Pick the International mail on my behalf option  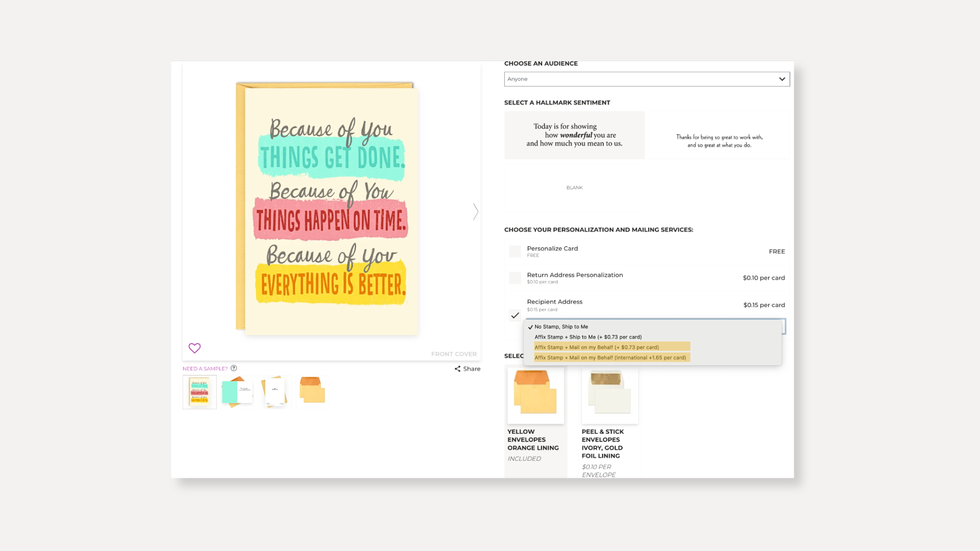pos(610,358)
